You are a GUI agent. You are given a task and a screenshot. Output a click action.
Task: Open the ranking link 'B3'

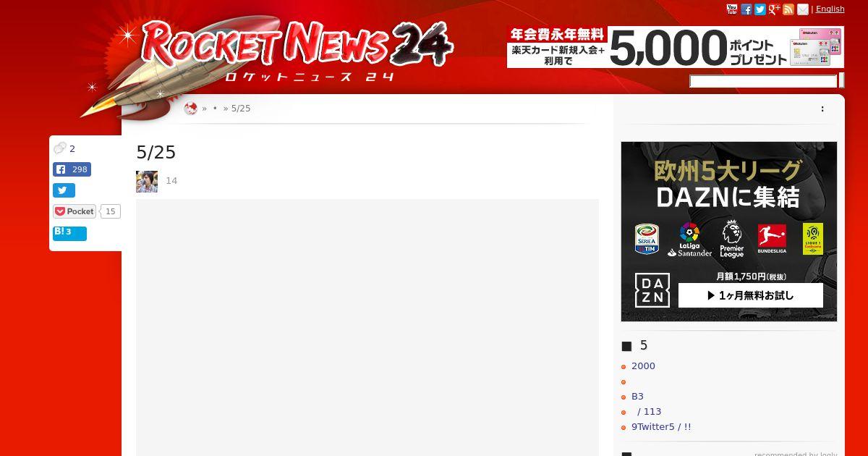click(x=637, y=397)
